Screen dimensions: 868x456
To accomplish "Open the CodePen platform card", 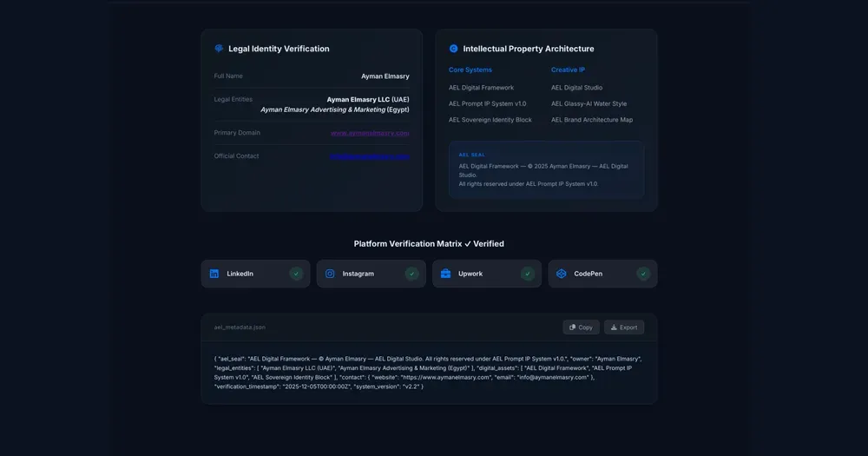I will [602, 274].
